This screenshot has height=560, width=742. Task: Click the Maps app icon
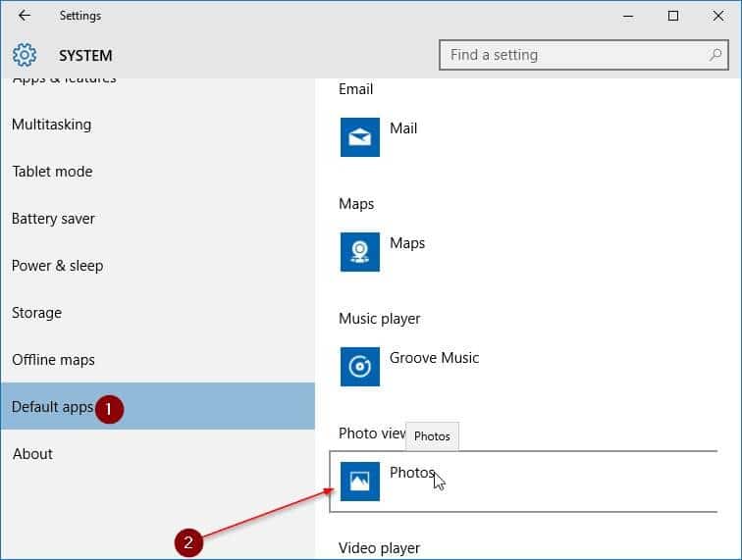[359, 252]
